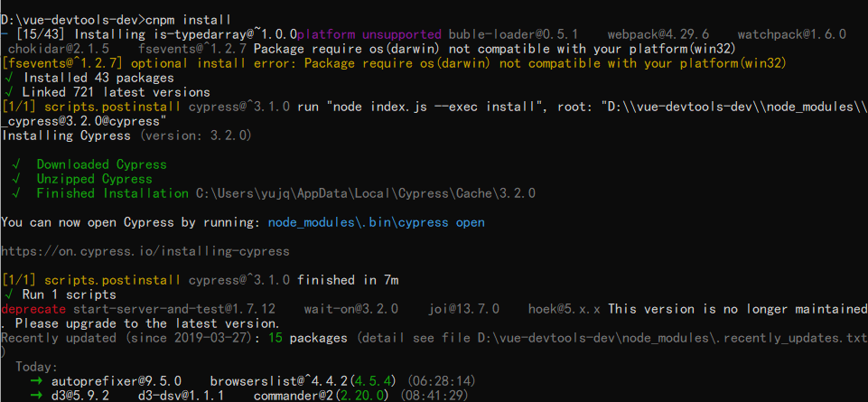Image resolution: width=868 pixels, height=402 pixels.
Task: Click the checkmark before Linked 721 latest versions
Action: (6, 92)
